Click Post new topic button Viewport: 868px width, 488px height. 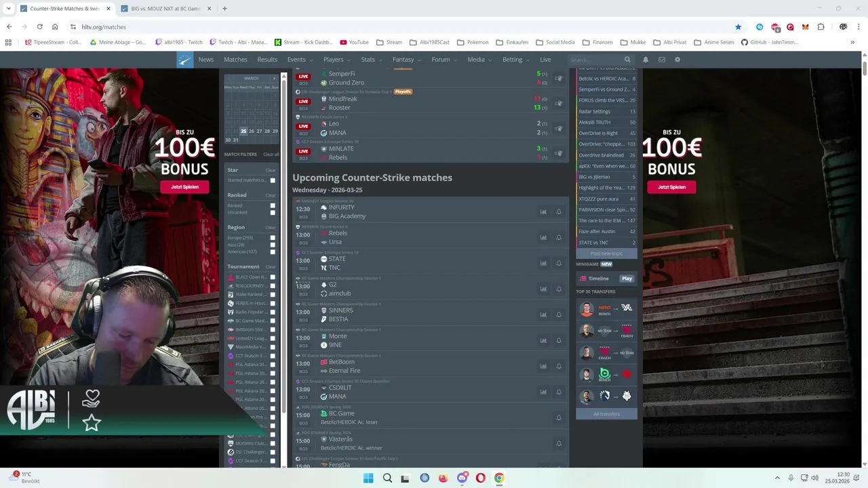tap(606, 253)
